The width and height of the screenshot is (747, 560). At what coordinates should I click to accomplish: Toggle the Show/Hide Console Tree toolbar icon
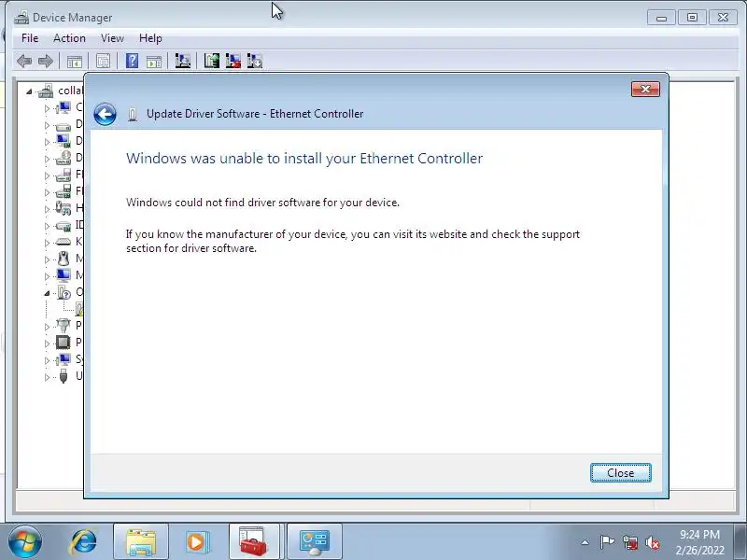[75, 62]
